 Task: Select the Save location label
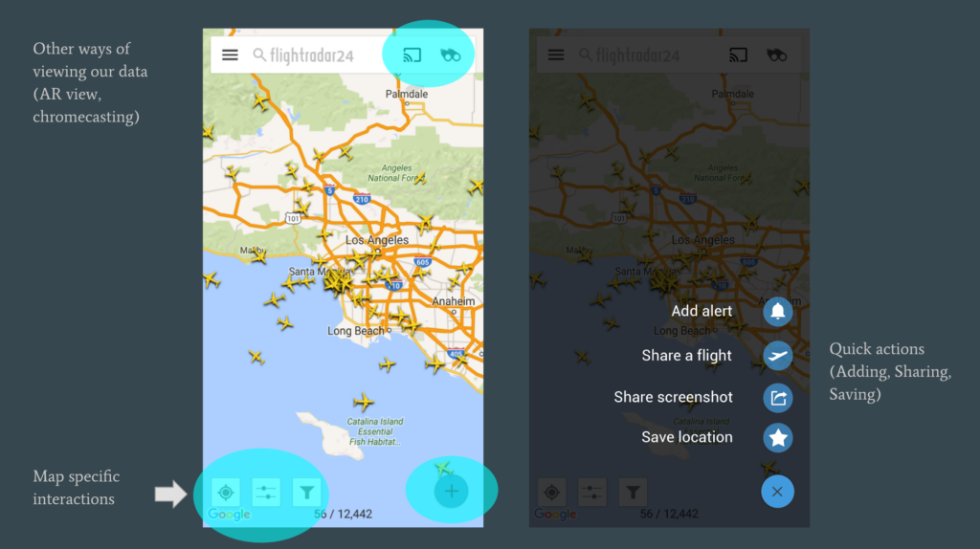(x=687, y=437)
